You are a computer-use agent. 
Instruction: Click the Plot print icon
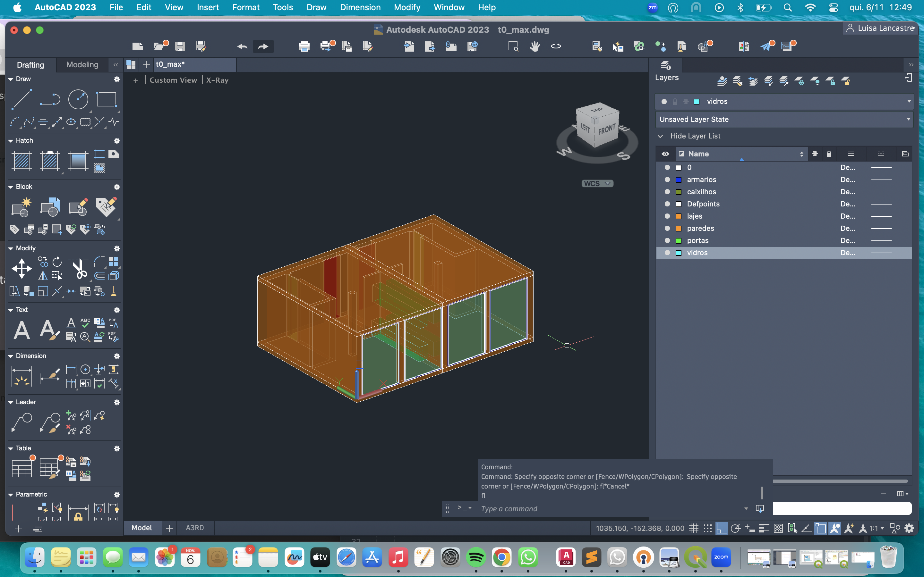304,46
